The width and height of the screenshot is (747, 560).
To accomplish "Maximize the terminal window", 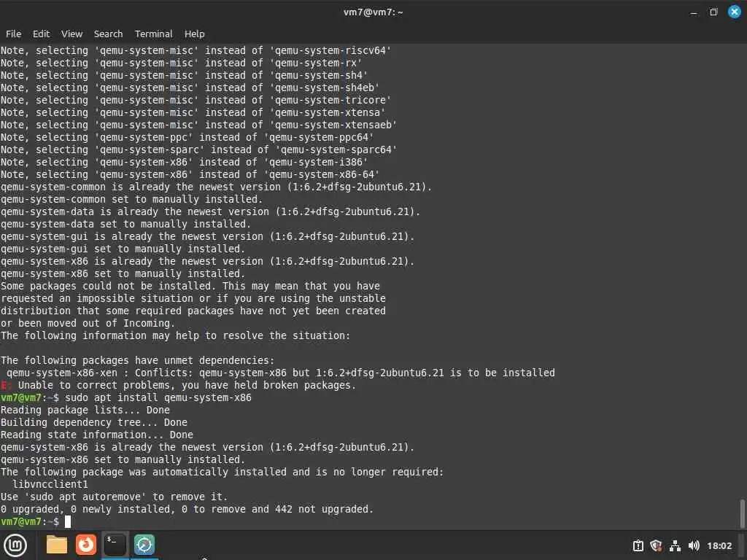I will coord(713,12).
